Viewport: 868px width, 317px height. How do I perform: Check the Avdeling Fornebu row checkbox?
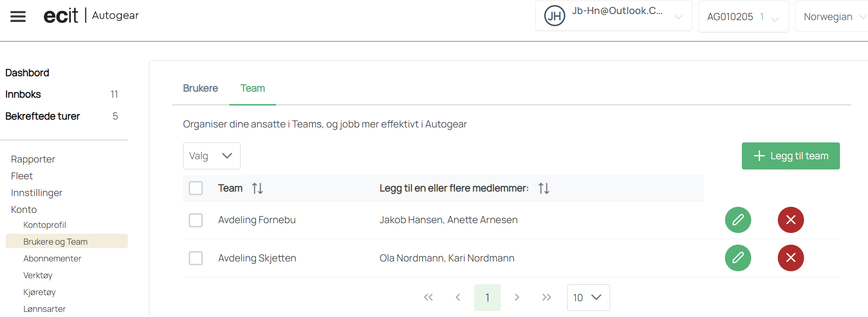pos(196,220)
